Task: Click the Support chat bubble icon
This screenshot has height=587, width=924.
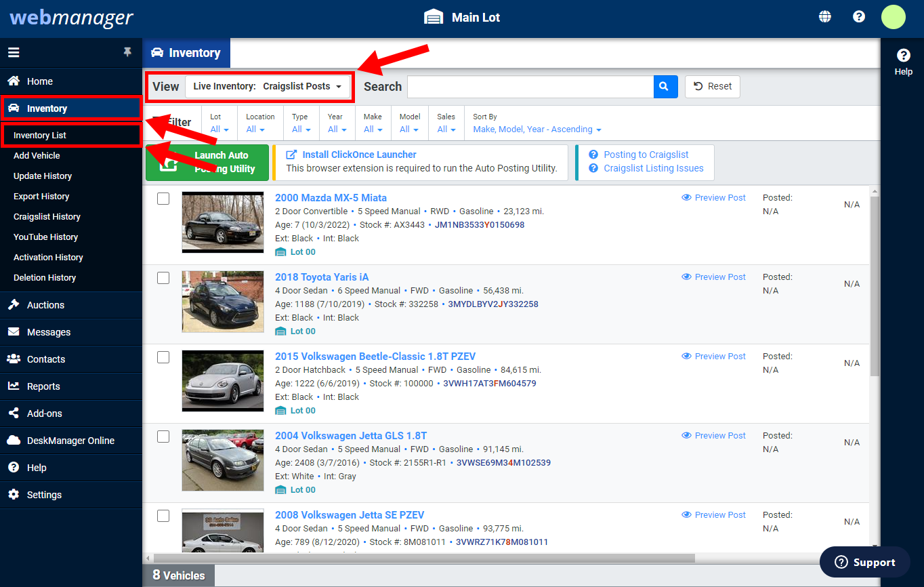Action: [x=841, y=562]
